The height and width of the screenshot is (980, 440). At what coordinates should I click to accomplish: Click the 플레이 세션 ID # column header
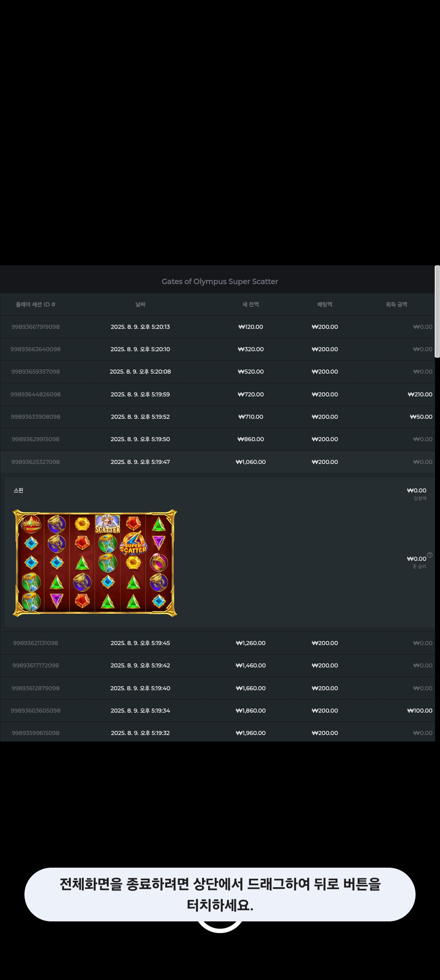coord(35,304)
